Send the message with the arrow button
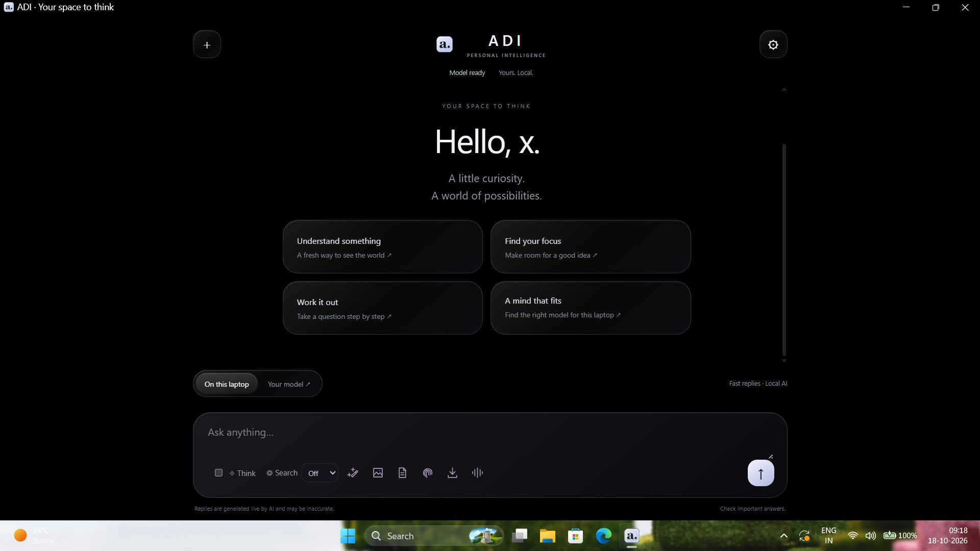Viewport: 980px width, 551px height. point(761,473)
